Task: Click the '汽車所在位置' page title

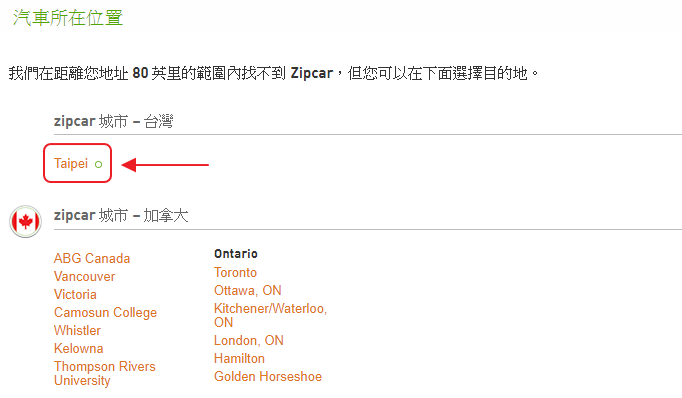Action: [x=67, y=18]
